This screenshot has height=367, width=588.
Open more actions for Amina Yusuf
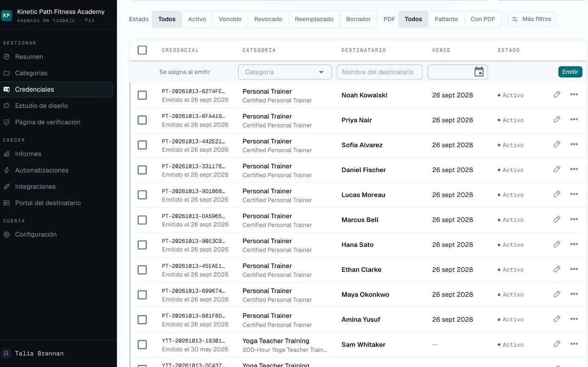[574, 319]
